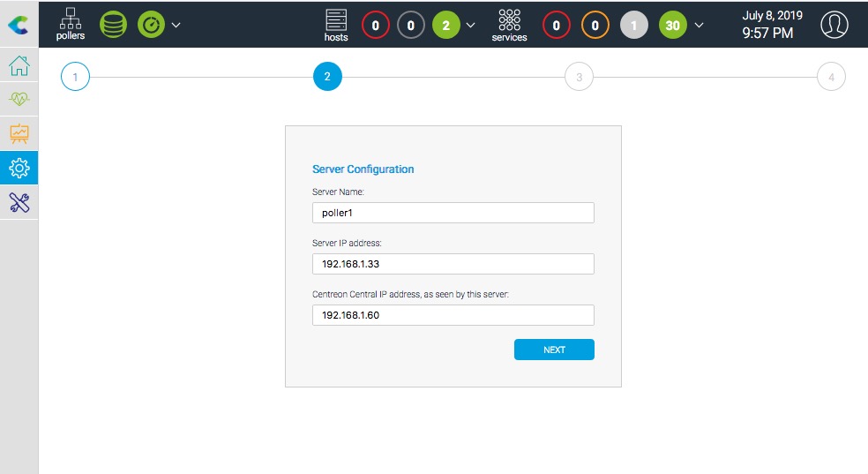Go to wizard step 1
Image resolution: width=868 pixels, height=474 pixels.
pos(75,77)
